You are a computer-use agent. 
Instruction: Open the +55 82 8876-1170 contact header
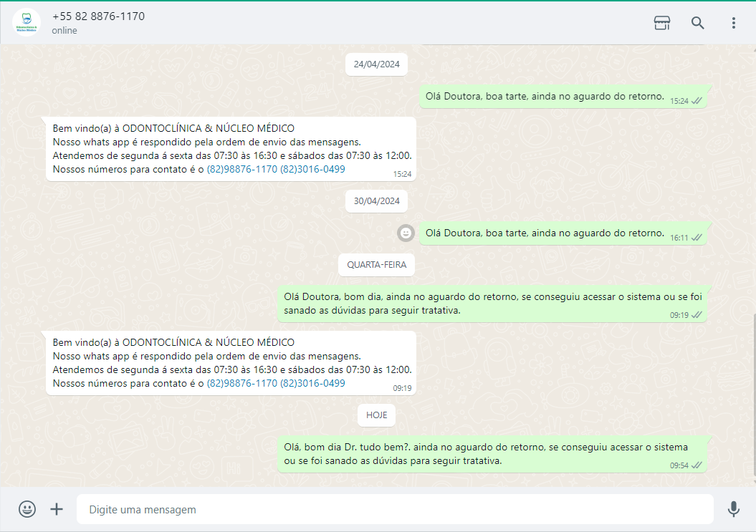coord(98,16)
